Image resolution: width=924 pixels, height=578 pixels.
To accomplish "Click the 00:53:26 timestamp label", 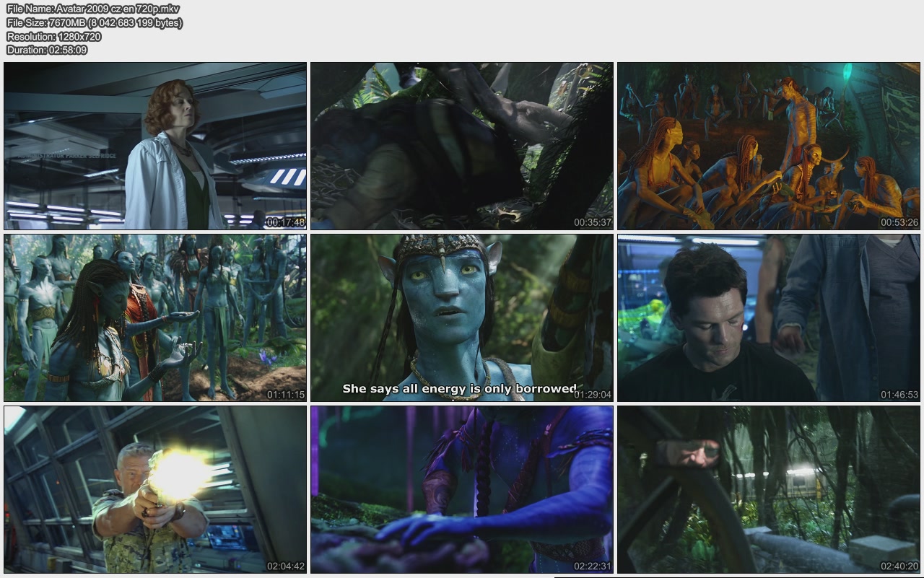I will 899,222.
